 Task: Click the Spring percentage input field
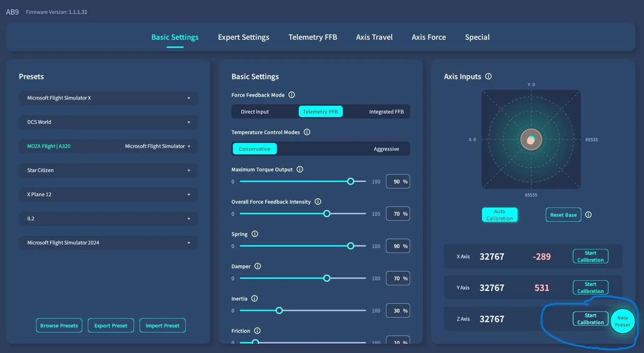[x=398, y=246]
